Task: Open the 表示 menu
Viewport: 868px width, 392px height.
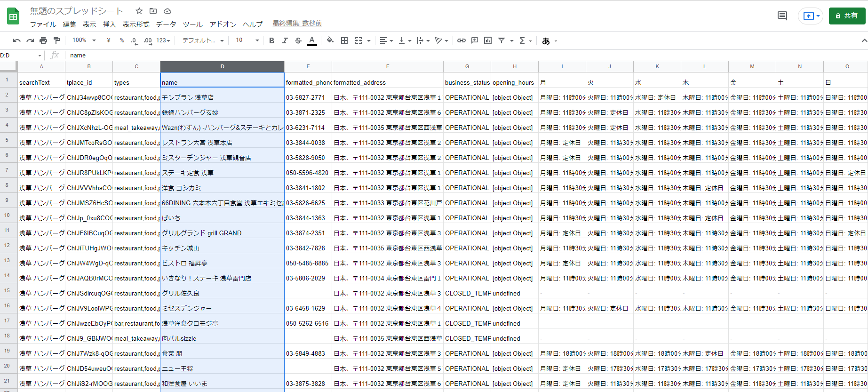Action: [89, 24]
